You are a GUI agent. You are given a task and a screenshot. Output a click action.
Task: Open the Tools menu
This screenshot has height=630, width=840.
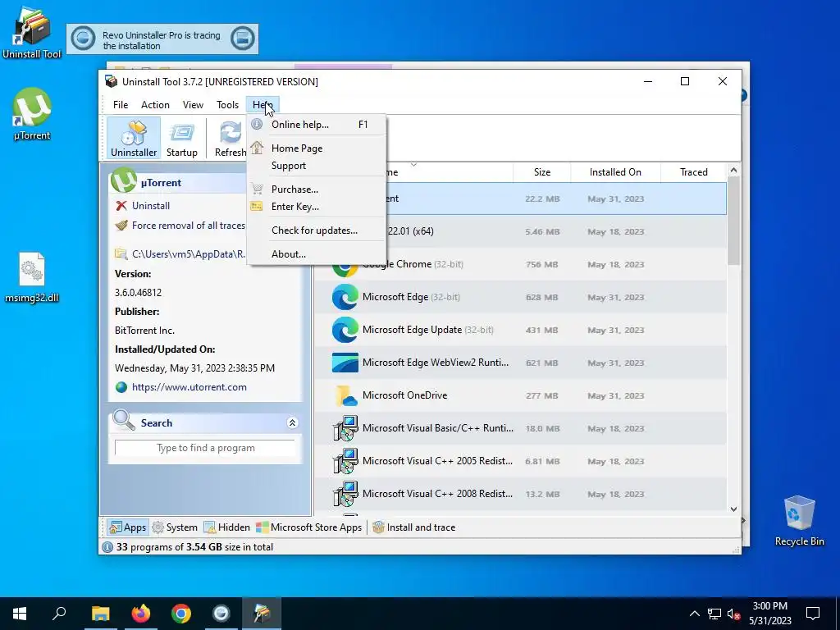point(228,104)
